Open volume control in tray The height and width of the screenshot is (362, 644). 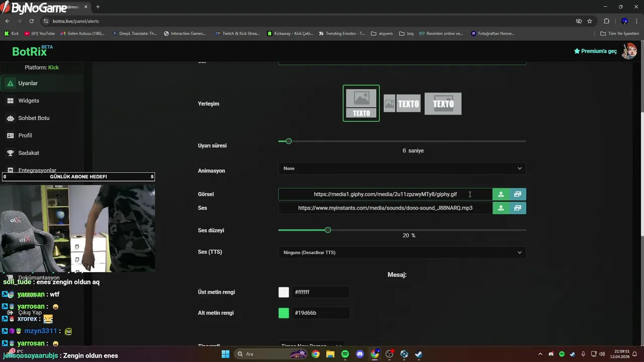(x=602, y=354)
